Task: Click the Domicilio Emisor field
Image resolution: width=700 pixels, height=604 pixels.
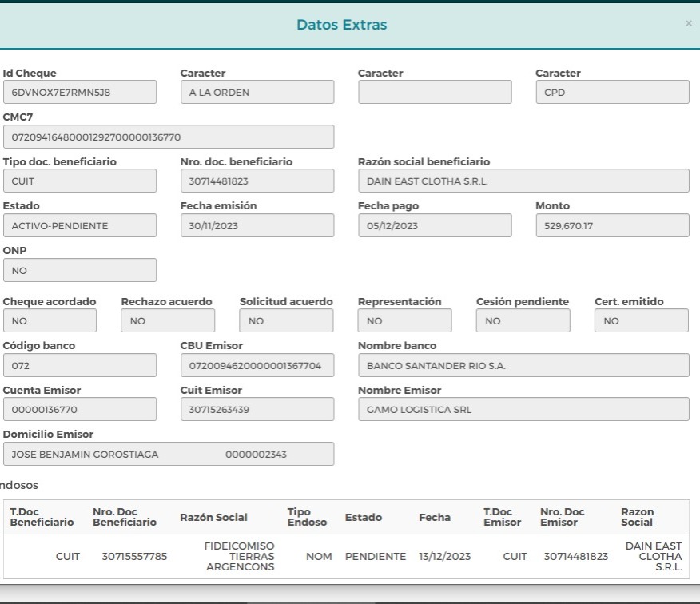Action: click(x=169, y=454)
